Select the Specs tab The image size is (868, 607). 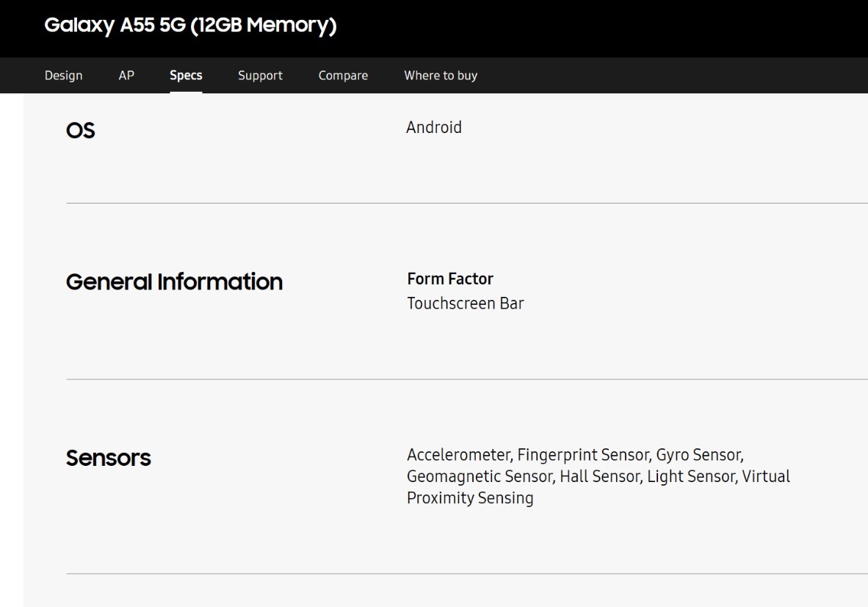[186, 75]
